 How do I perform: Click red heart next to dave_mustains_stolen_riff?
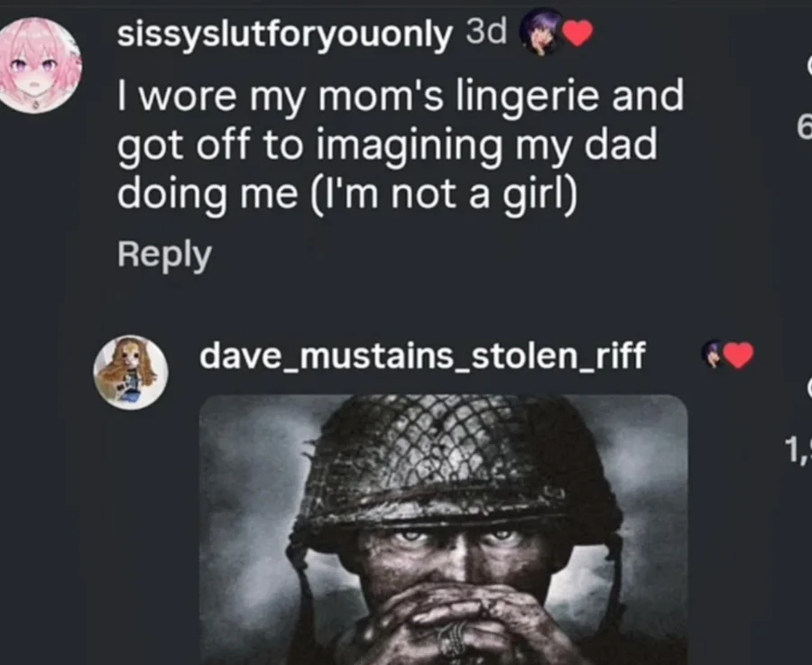(x=739, y=356)
